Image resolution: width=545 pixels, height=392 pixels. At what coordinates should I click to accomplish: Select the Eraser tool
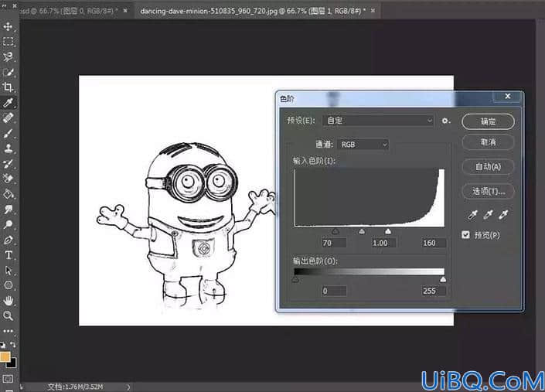pos(8,179)
